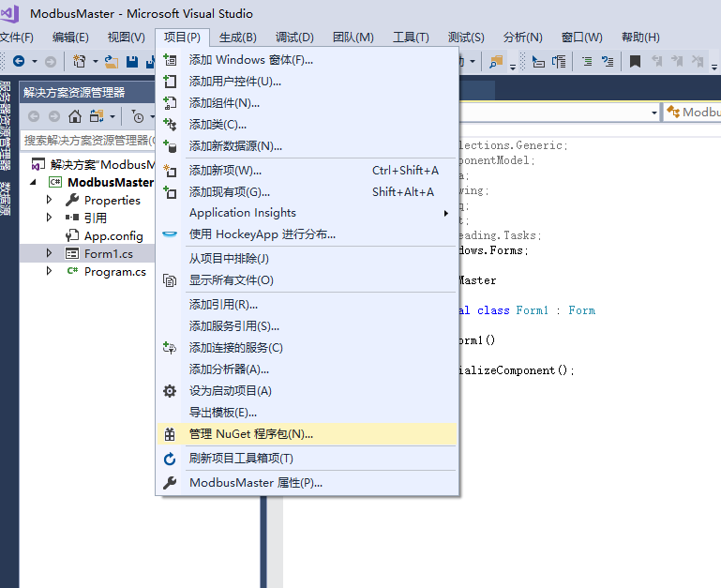Screen dimensions: 721x588
Task: Select App.config in Solution Explorer
Action: pos(113,235)
